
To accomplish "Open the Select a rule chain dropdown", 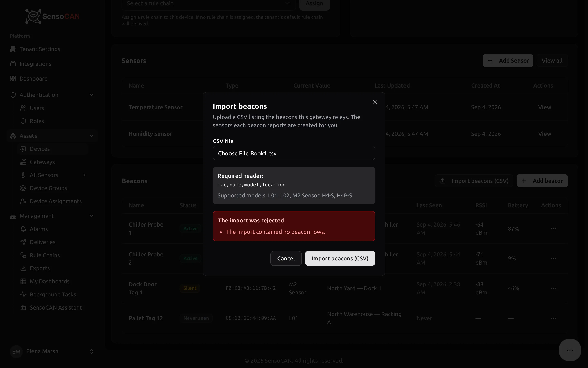I will [209, 4].
